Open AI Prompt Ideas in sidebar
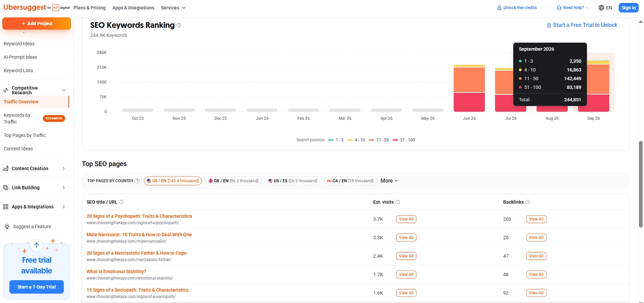Screen dimensions: 644x303 [20, 57]
